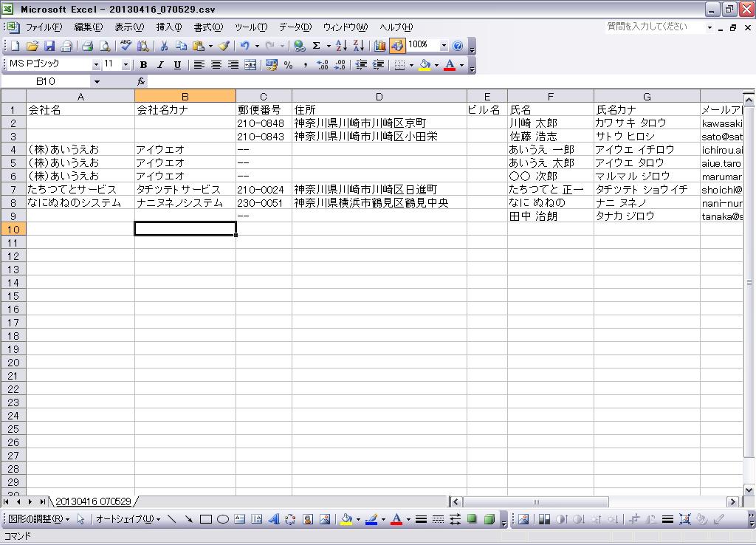Open the 挿入 (Insert) menu
Screen dimensions: 756x545
168,27
